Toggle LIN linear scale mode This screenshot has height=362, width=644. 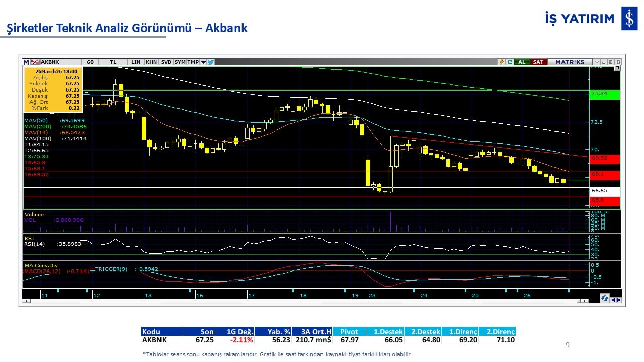pyautogui.click(x=136, y=62)
